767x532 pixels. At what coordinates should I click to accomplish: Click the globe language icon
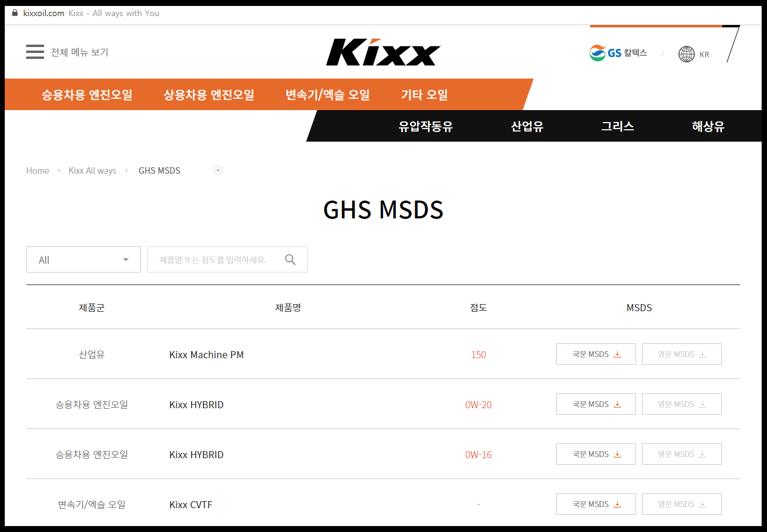687,54
